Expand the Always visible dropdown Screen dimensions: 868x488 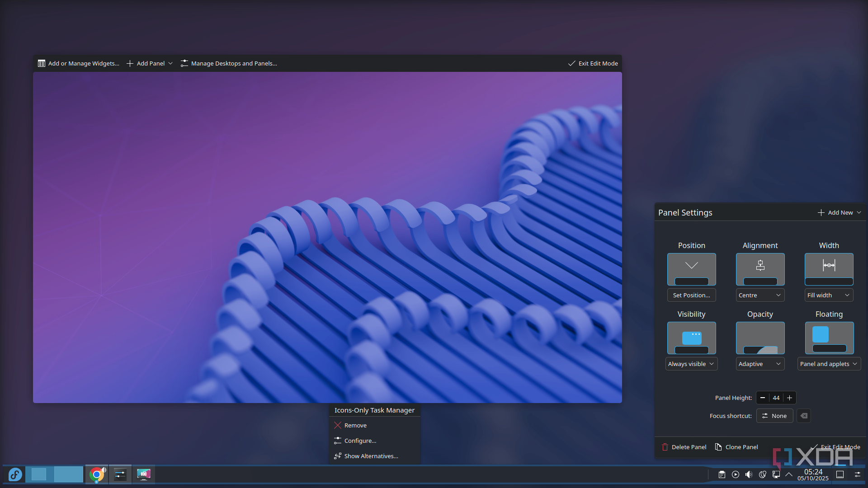(x=691, y=364)
